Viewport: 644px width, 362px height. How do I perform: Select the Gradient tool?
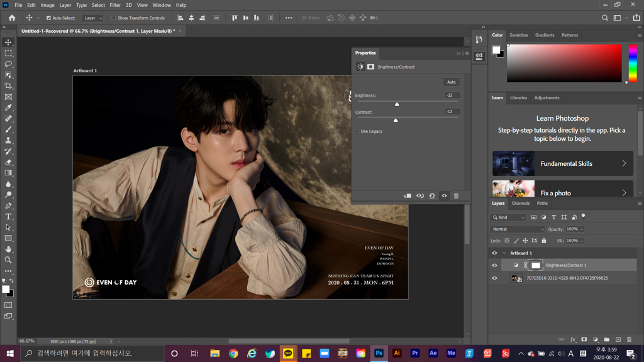(x=8, y=173)
